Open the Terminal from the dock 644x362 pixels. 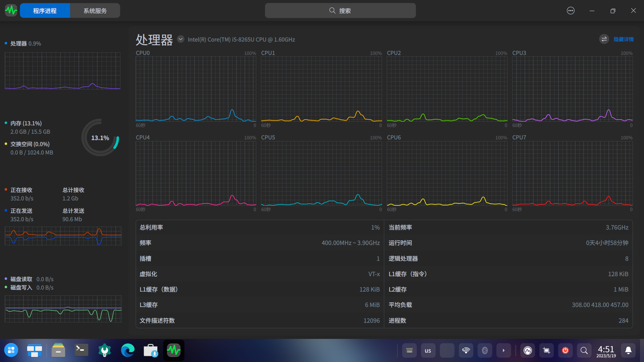point(81,350)
